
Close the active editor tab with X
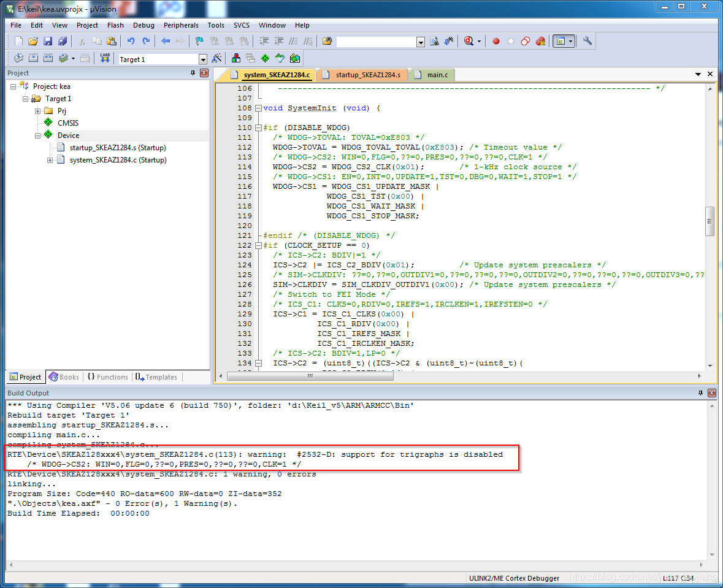point(710,74)
